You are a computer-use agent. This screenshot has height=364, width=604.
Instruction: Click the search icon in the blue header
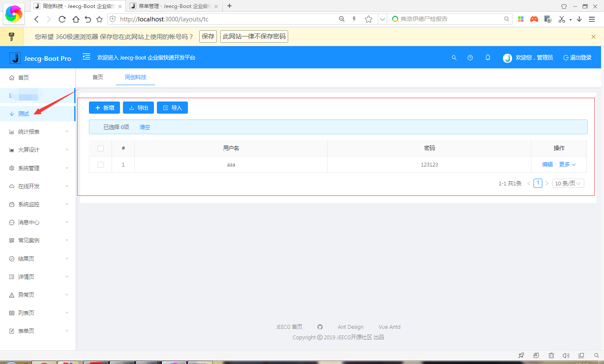(454, 57)
